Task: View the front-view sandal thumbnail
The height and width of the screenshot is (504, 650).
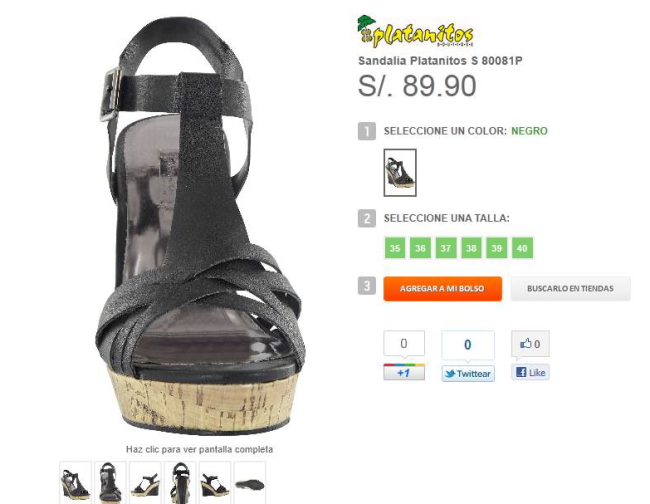Action: pos(110,483)
